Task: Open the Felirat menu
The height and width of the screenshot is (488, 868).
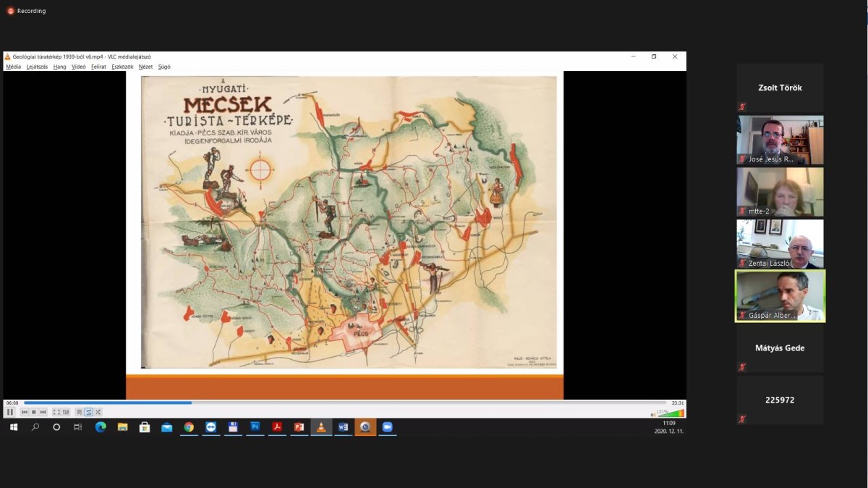Action: 98,67
